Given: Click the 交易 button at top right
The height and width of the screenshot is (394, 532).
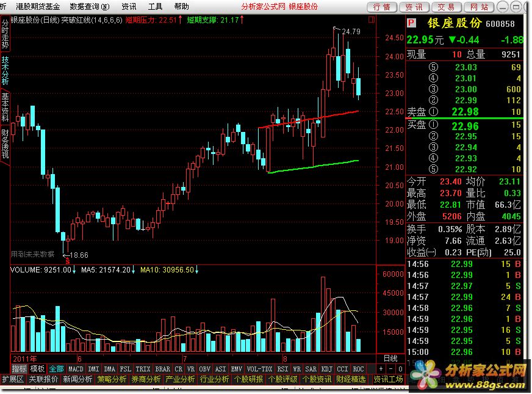Looking at the screenshot, I should pos(446,7).
